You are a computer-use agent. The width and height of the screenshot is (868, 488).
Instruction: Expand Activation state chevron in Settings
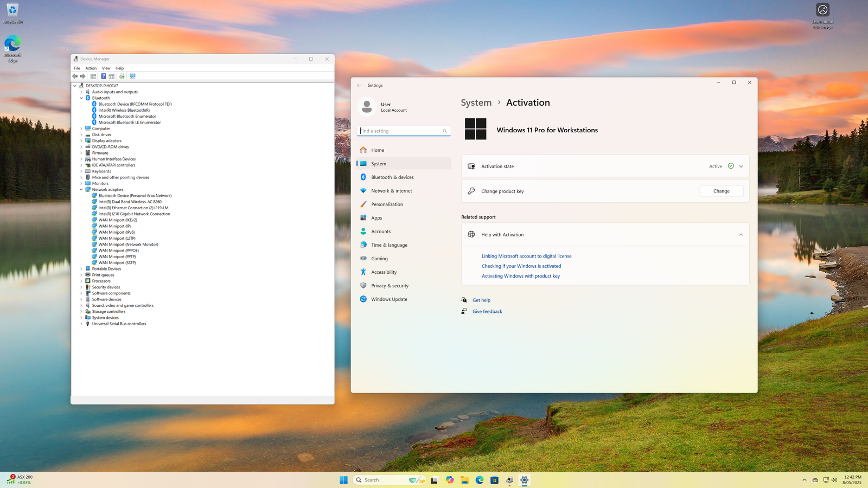pyautogui.click(x=741, y=166)
